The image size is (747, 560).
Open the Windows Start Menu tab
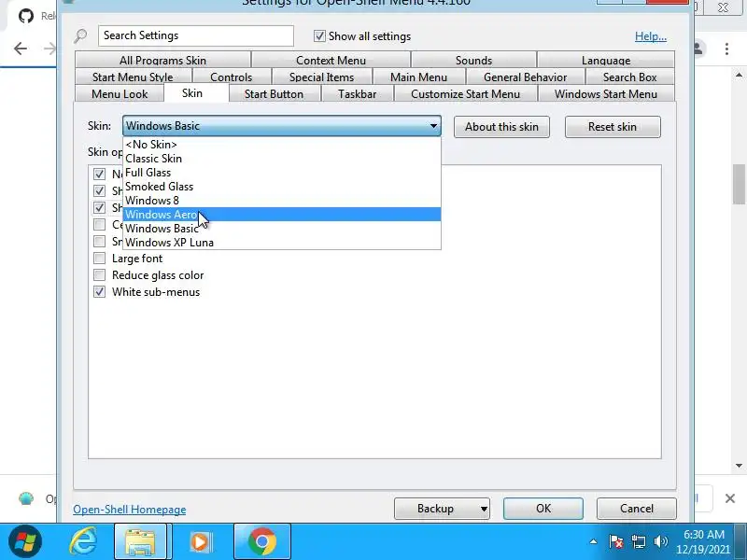click(x=606, y=94)
